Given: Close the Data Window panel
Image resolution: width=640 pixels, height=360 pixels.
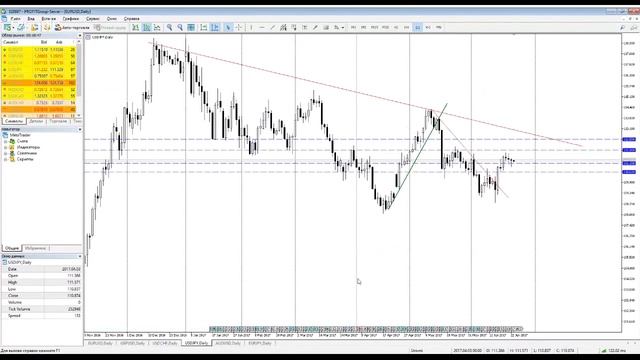Looking at the screenshot, I should point(80,256).
